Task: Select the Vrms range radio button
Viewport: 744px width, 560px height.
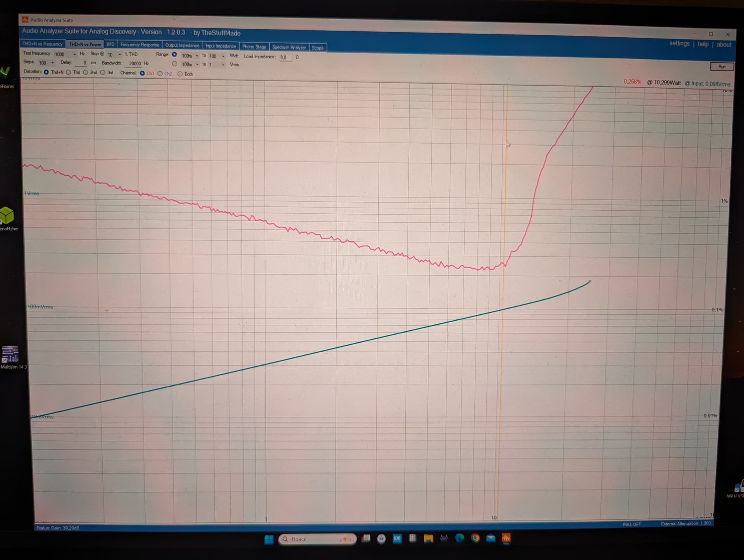Action: 174,64
